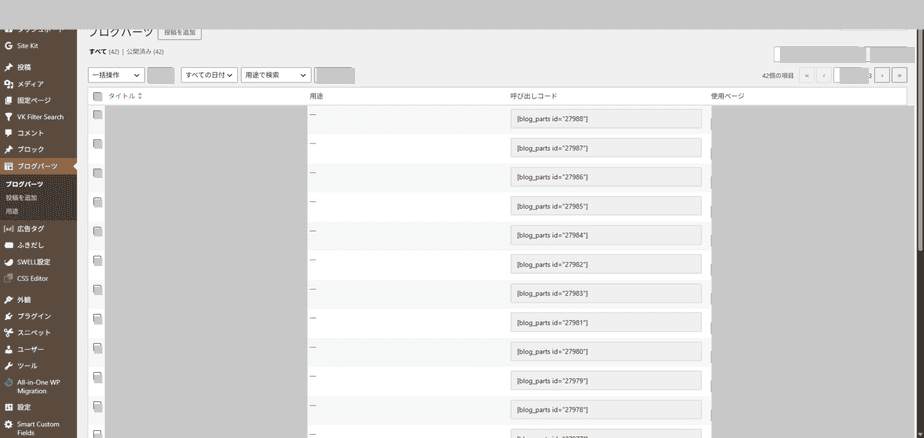Click the VK Filter Search funnel icon

pos(8,117)
